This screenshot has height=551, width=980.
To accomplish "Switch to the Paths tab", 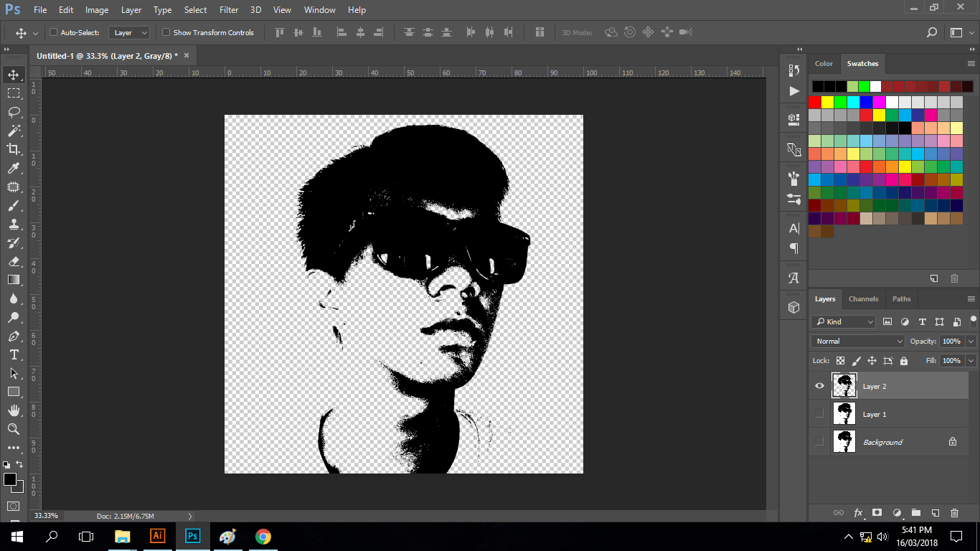I will point(901,299).
